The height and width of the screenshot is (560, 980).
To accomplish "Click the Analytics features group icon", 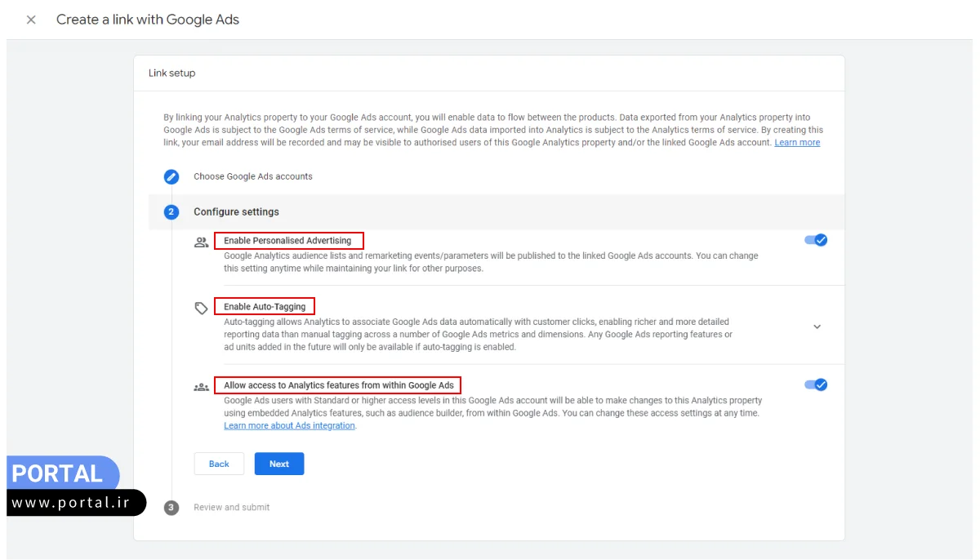I will [201, 386].
